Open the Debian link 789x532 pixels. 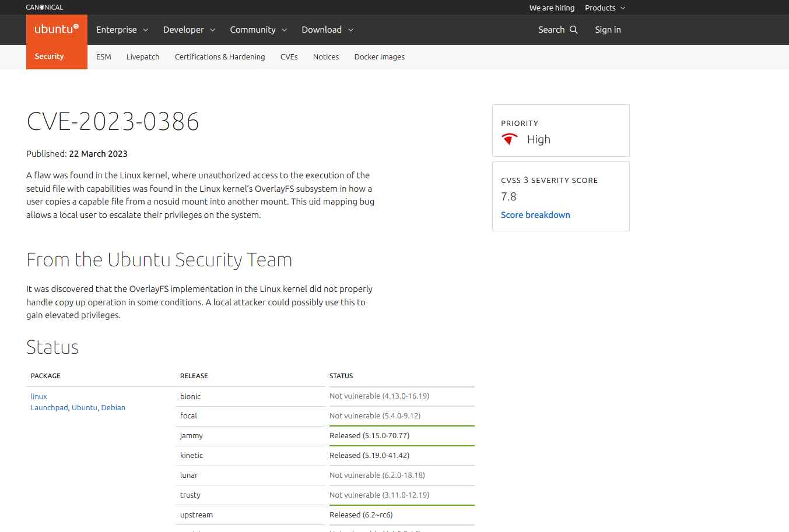[x=113, y=408]
